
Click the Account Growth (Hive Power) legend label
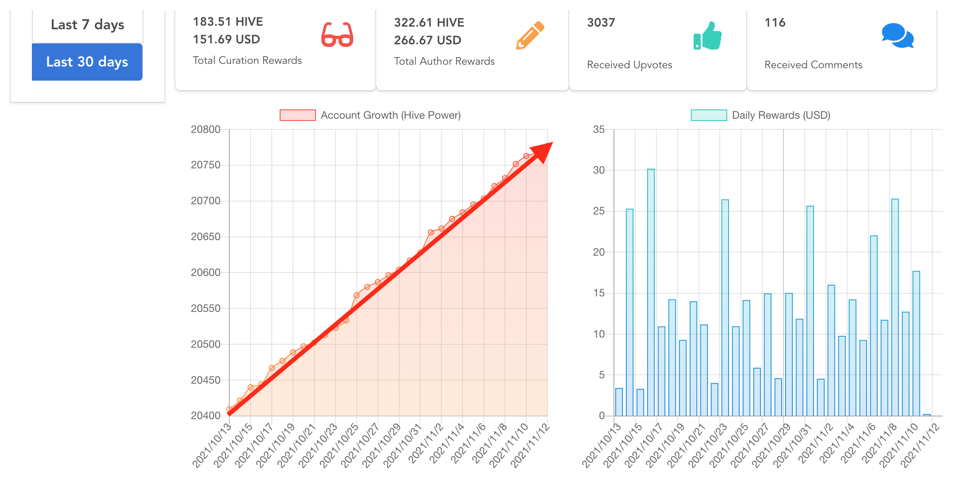(390, 115)
